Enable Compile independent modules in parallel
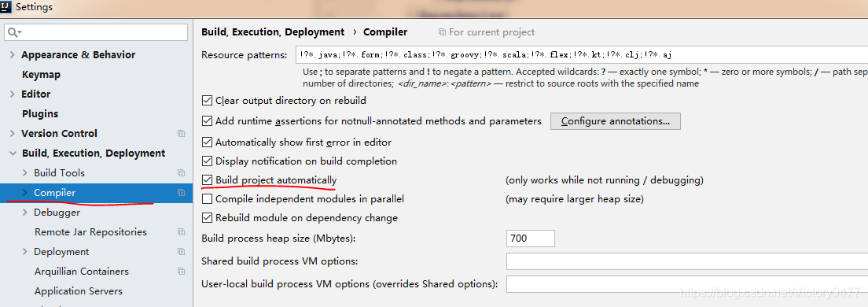The height and width of the screenshot is (307, 868). (207, 199)
